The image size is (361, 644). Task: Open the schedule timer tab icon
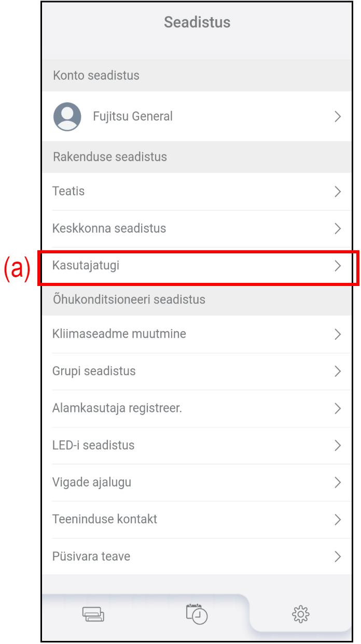click(x=197, y=613)
